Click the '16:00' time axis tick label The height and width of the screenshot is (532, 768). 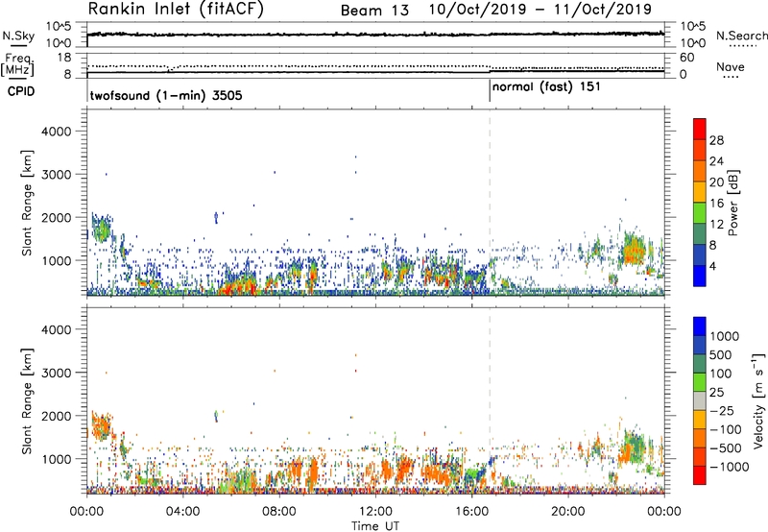471,512
